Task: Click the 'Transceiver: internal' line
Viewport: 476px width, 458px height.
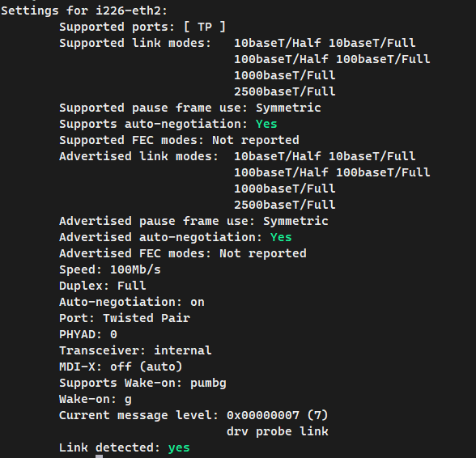Action: click(135, 350)
